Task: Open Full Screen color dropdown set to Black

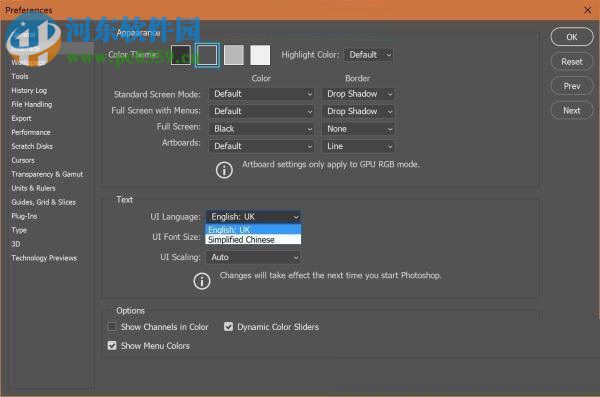Action: pos(261,129)
